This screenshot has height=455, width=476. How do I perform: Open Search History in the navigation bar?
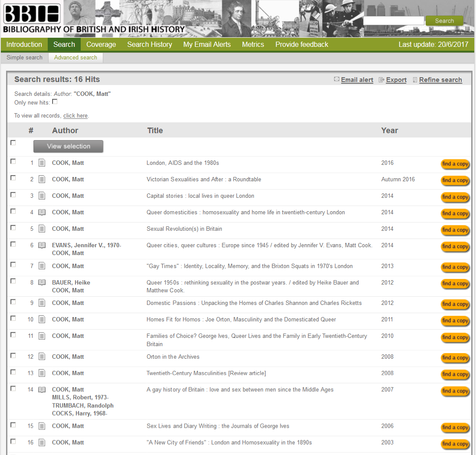coord(149,44)
